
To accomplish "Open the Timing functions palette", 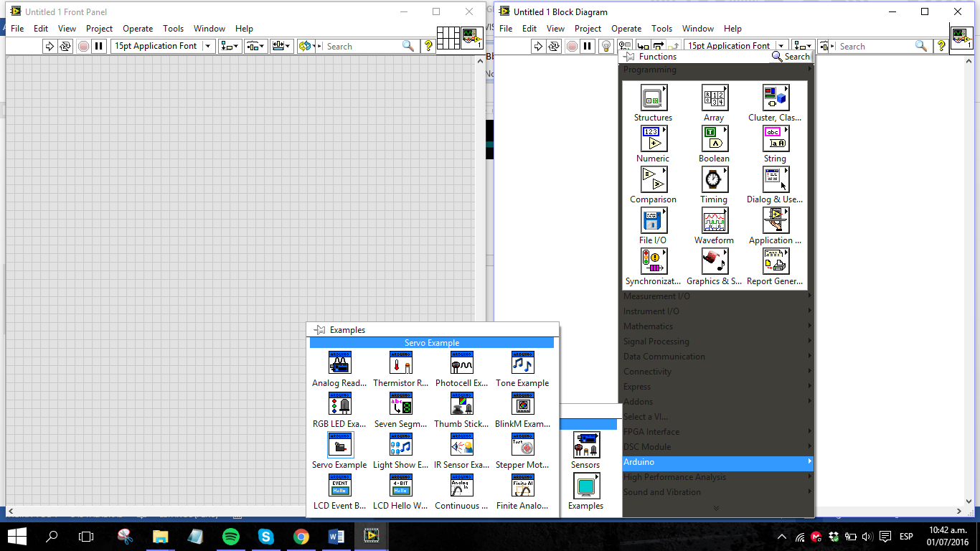I will [x=715, y=179].
